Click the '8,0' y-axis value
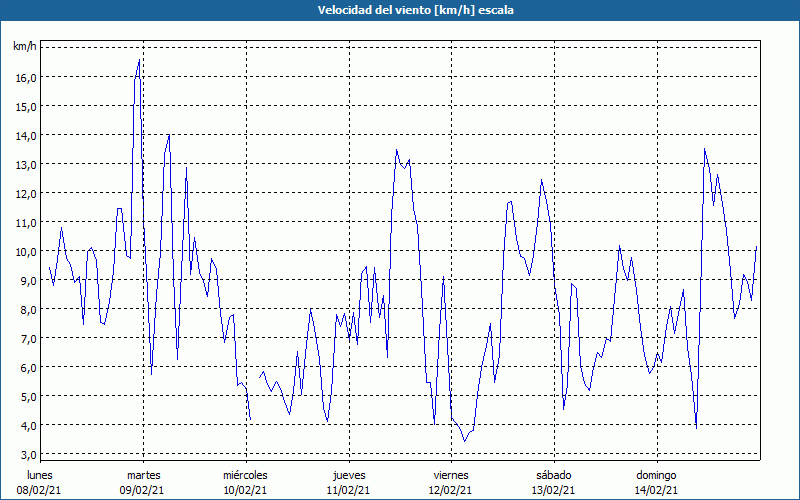 (28, 310)
